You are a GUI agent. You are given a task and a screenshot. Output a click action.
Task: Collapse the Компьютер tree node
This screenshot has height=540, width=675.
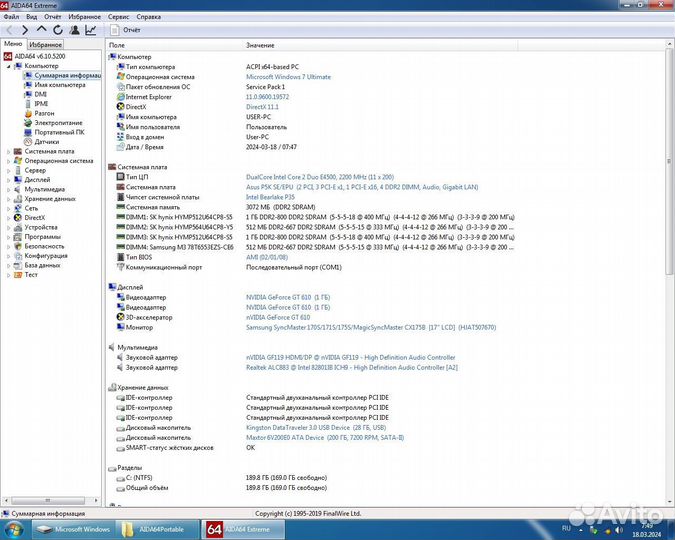coord(8,66)
